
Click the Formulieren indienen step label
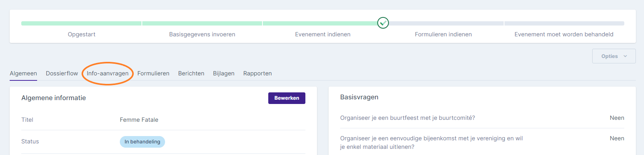tap(443, 34)
